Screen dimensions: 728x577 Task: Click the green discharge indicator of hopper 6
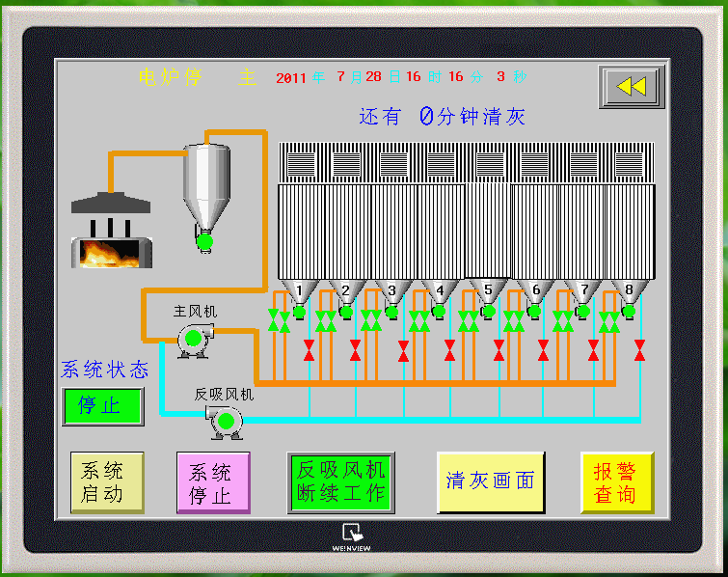[534, 312]
